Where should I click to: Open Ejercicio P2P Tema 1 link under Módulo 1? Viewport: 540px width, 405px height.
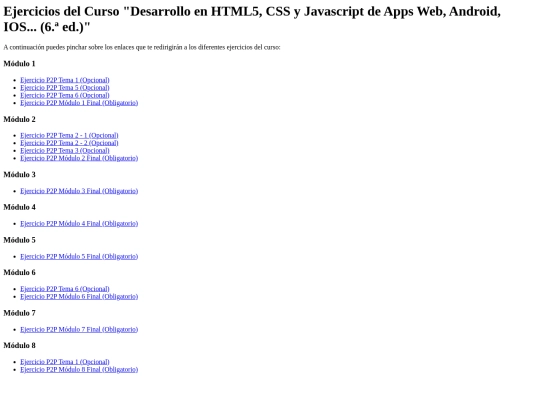coord(65,80)
